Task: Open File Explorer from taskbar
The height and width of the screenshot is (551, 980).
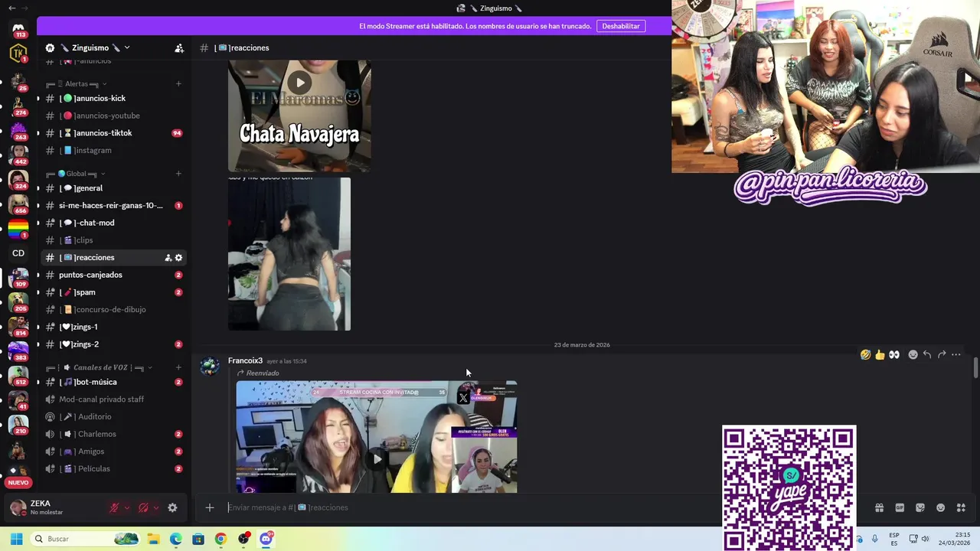Action: [153, 539]
